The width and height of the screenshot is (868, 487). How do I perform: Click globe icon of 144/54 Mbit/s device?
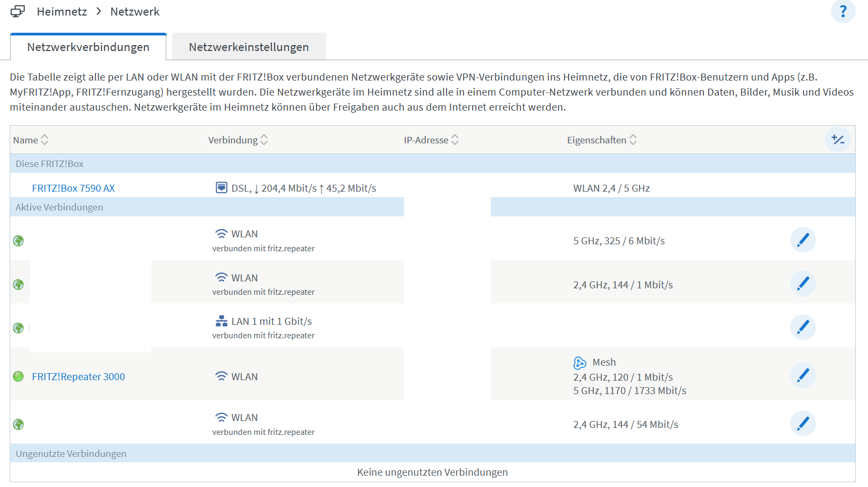pos(18,424)
